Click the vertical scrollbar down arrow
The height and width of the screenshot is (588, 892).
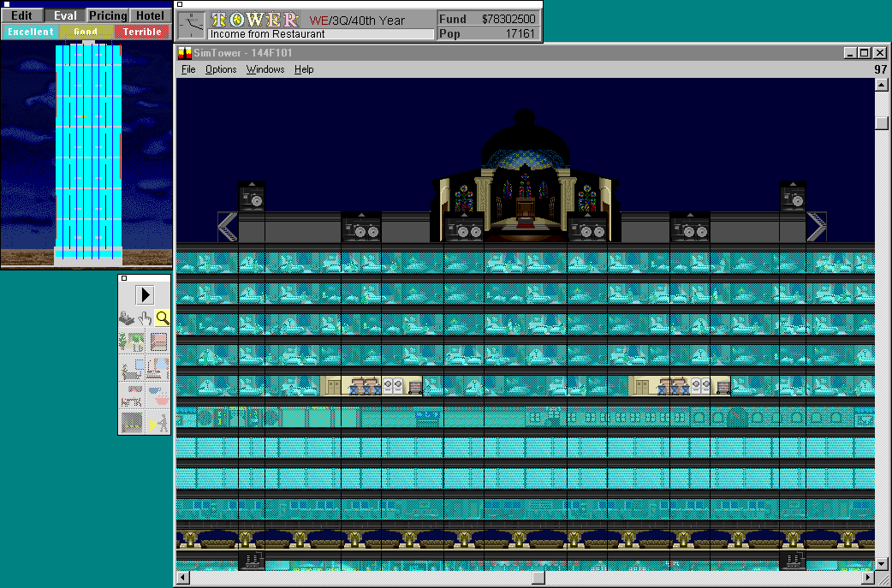pos(882,563)
